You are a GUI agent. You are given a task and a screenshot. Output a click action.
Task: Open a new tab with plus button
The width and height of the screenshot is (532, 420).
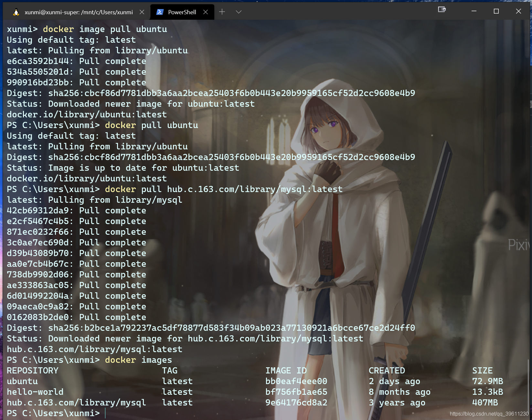tap(222, 12)
